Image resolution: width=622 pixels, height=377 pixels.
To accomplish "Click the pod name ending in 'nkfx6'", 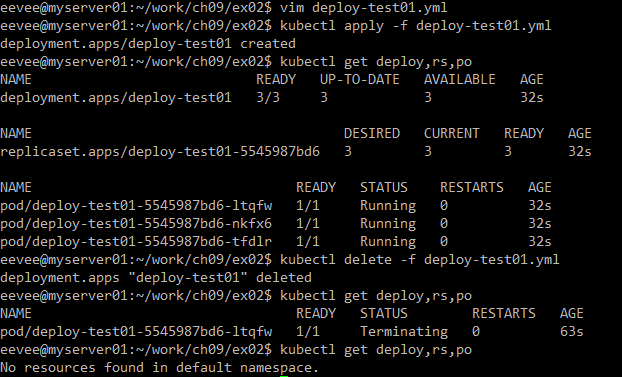I will tap(136, 224).
